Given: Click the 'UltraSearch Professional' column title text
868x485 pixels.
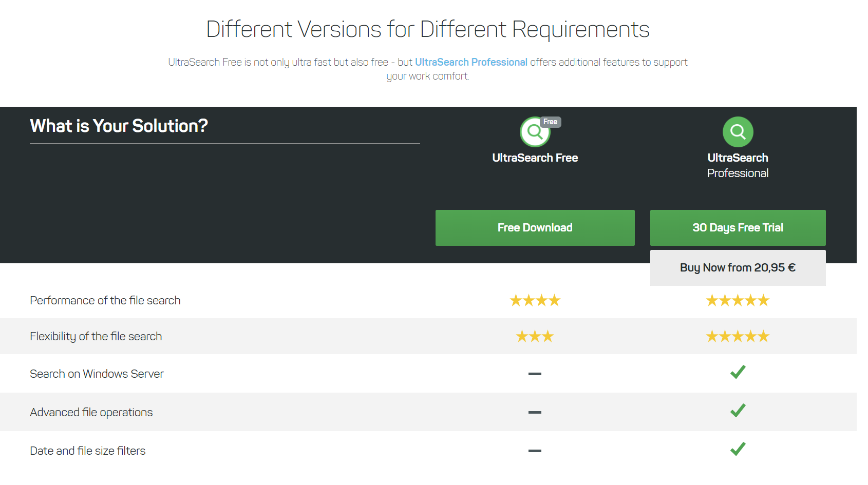Looking at the screenshot, I should tap(738, 165).
